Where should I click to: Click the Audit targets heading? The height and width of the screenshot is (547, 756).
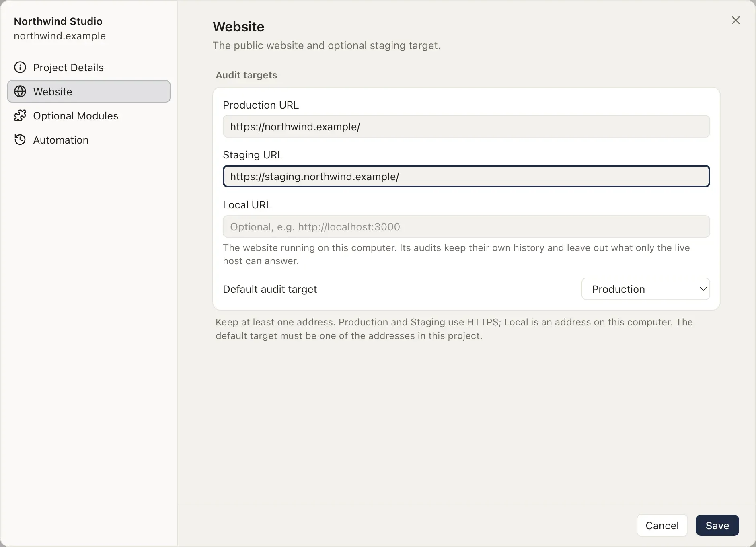click(246, 75)
